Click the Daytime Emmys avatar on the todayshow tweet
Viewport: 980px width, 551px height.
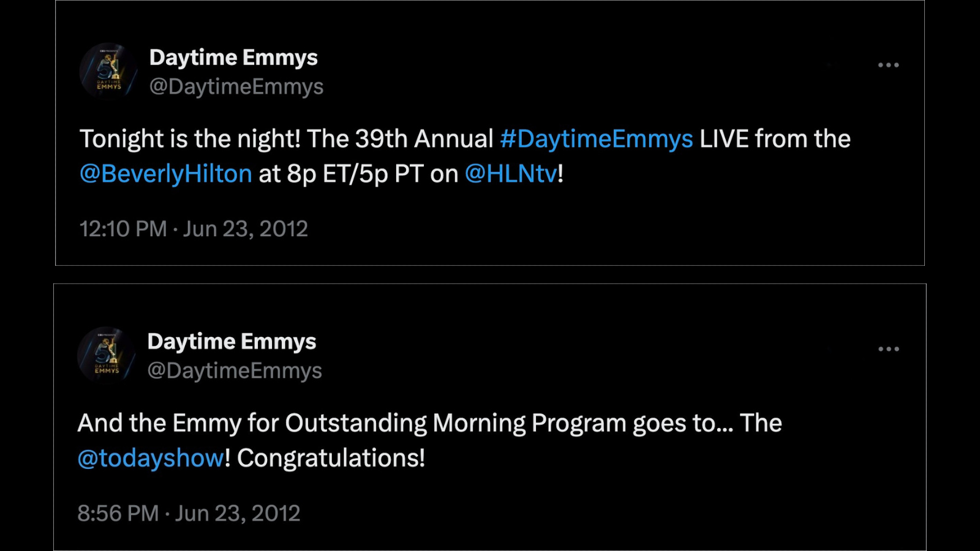tap(107, 356)
